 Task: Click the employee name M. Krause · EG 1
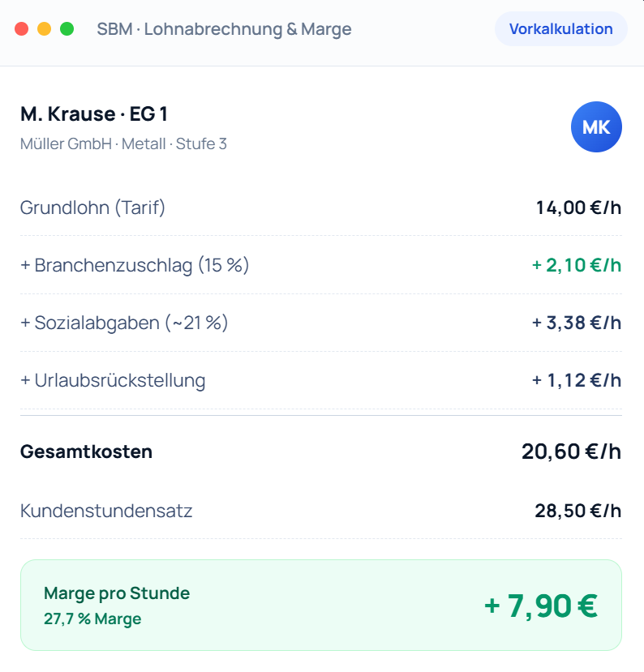click(x=94, y=114)
